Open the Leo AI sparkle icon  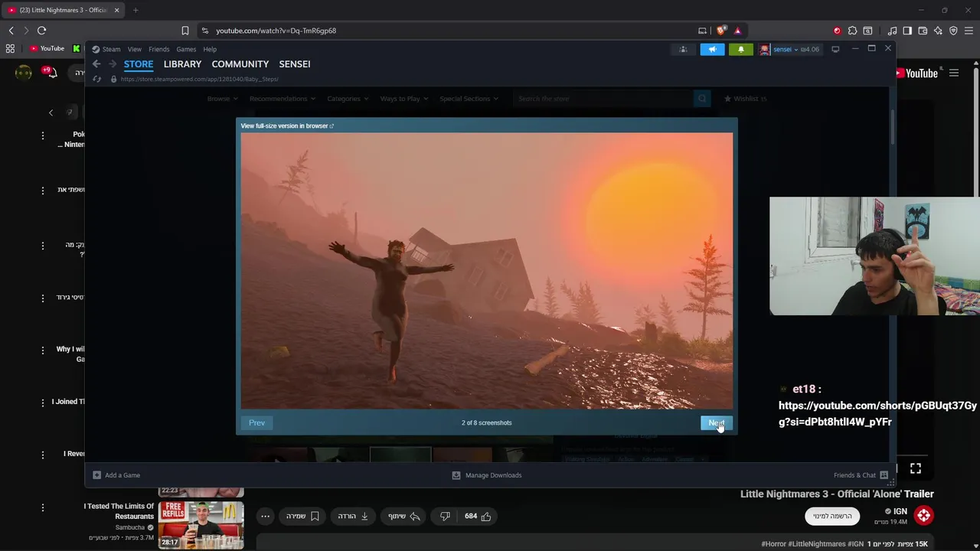click(x=938, y=31)
